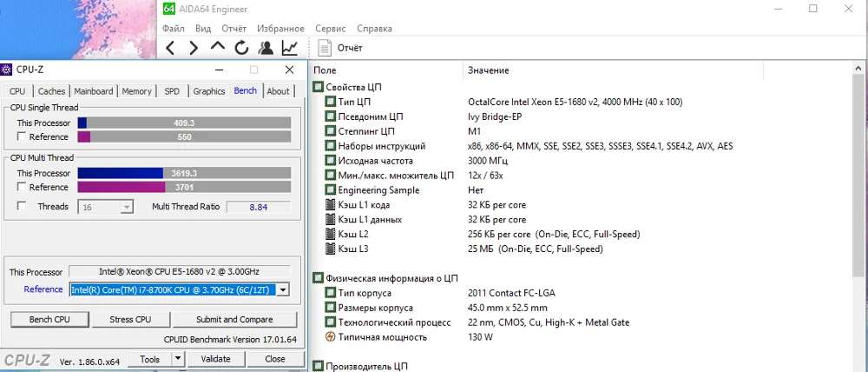Click the icon beside Наборы инструкций

pos(330,146)
